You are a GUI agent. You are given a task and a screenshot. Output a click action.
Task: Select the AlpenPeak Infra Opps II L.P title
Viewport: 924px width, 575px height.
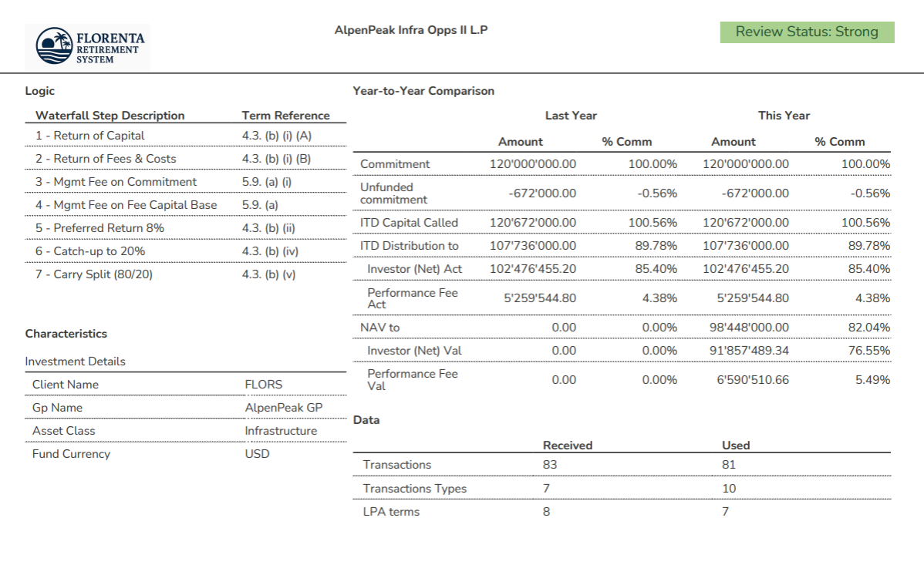(x=411, y=30)
